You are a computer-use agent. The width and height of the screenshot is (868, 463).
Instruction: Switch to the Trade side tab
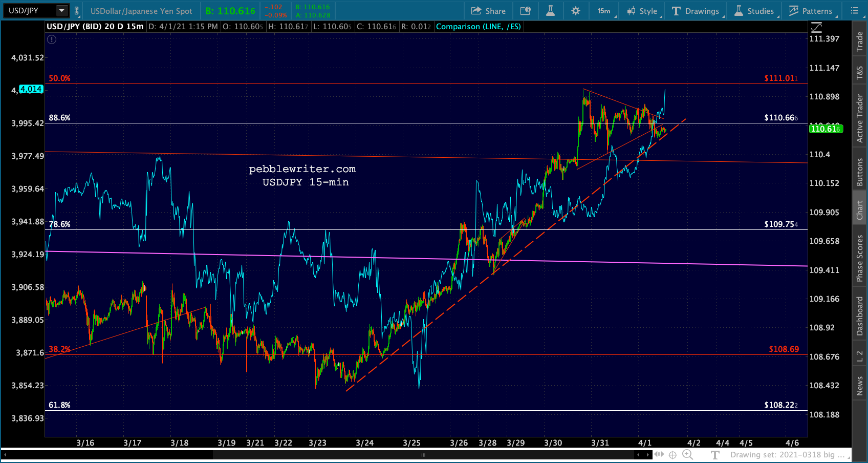pyautogui.click(x=860, y=42)
